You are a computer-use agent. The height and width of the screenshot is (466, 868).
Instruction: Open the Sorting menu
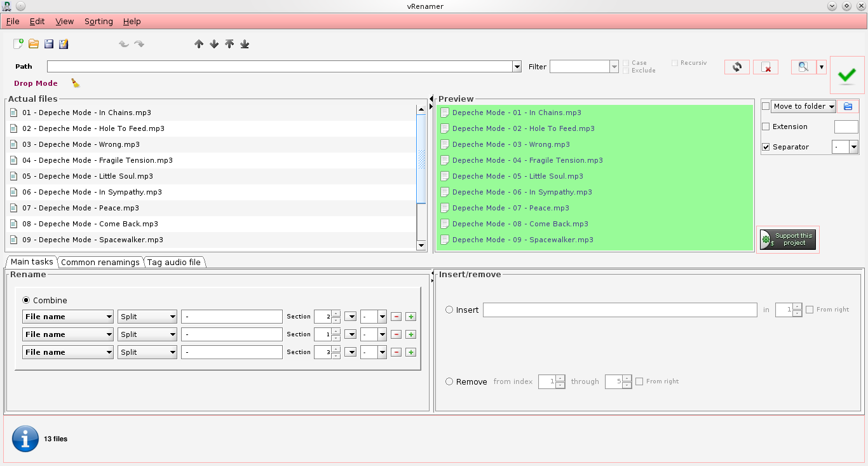click(98, 21)
